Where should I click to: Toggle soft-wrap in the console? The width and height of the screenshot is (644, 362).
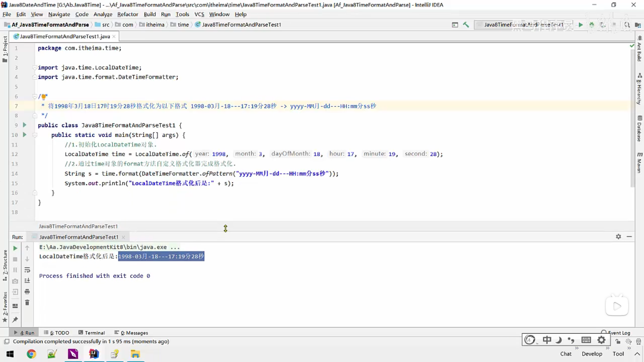pos(27,270)
